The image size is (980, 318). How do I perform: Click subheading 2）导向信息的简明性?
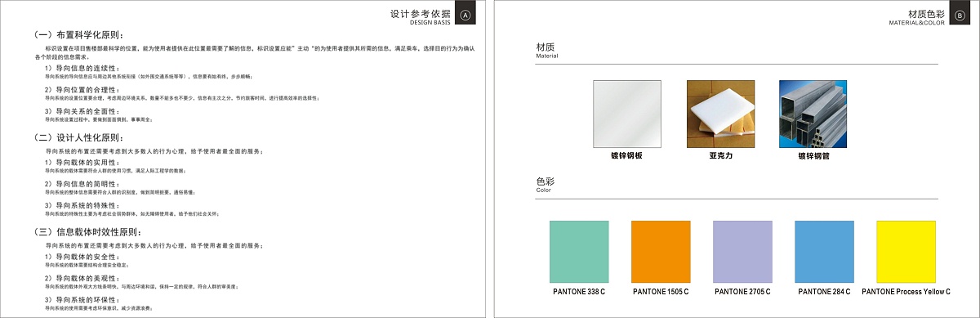(x=82, y=184)
